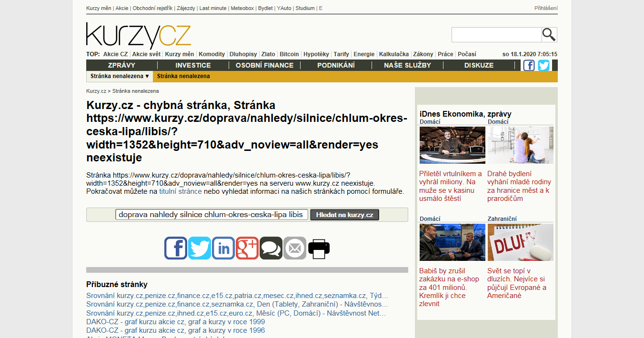Viewport: 644px width, 338px height.
Task: Share page via Google Plus icon
Action: (x=247, y=248)
